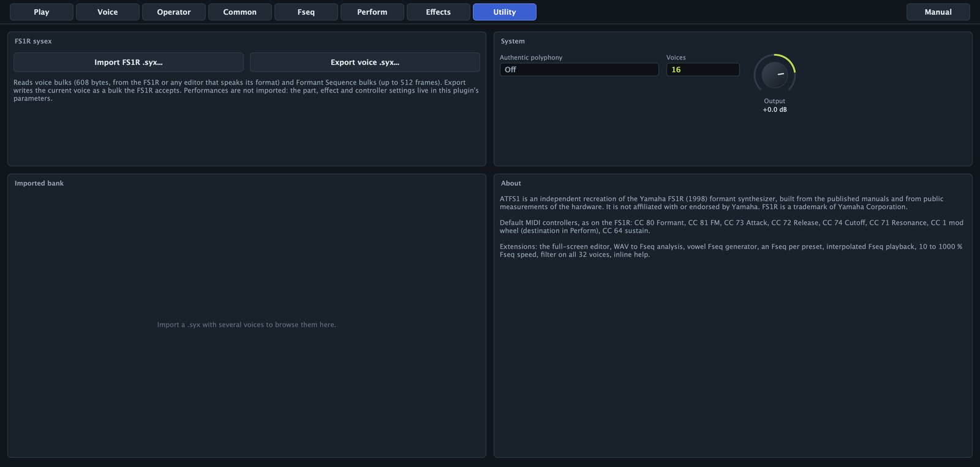Image resolution: width=980 pixels, height=467 pixels.
Task: Select the Common tab
Action: point(240,12)
